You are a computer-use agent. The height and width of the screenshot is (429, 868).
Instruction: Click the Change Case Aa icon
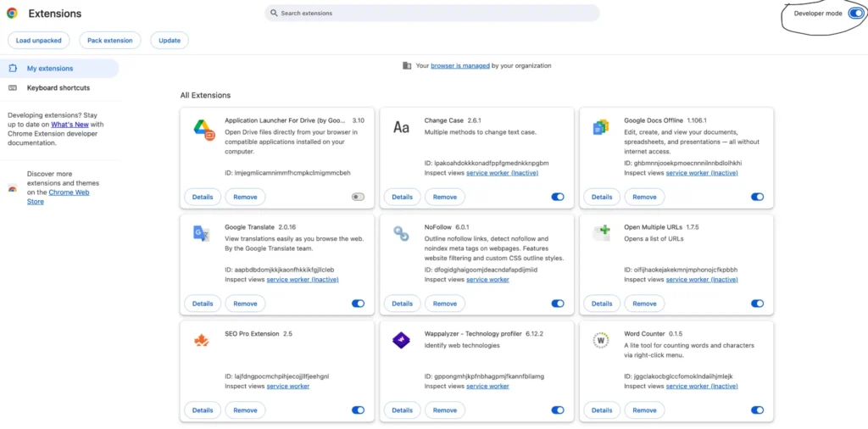coord(401,128)
